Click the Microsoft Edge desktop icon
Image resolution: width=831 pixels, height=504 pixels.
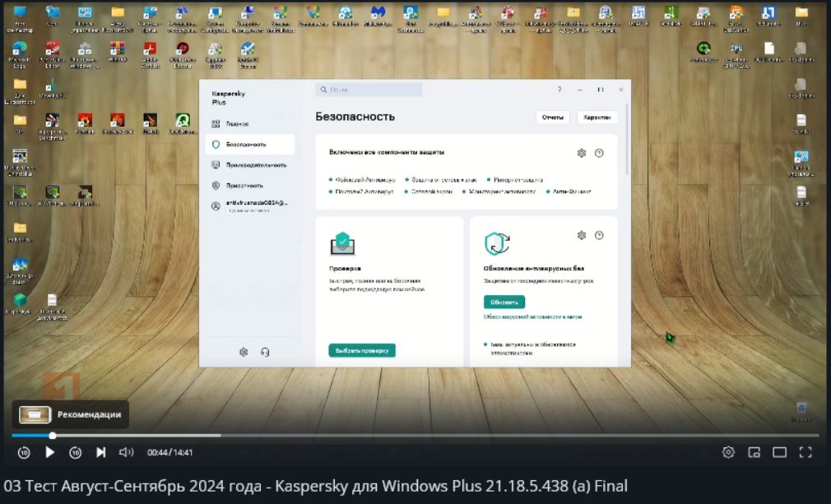pos(20,55)
